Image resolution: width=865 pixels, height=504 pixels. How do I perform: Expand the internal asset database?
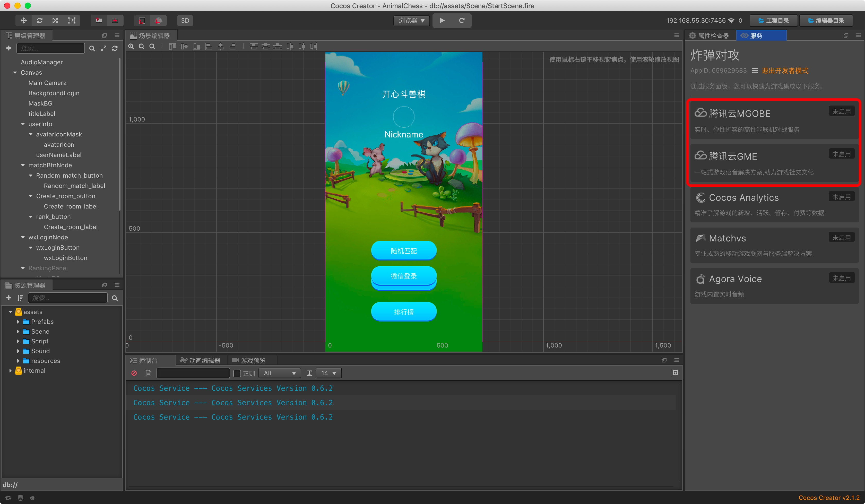pos(10,371)
